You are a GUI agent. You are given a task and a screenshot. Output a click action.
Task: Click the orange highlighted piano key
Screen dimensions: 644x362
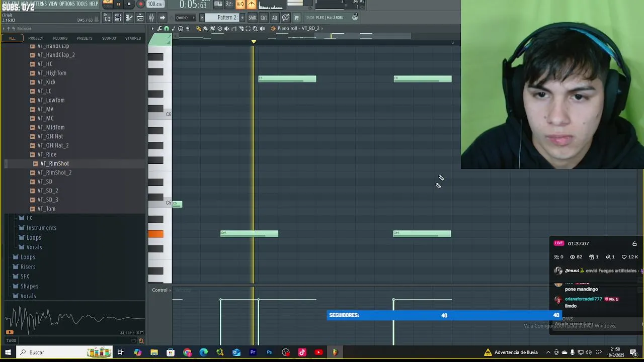pos(155,234)
